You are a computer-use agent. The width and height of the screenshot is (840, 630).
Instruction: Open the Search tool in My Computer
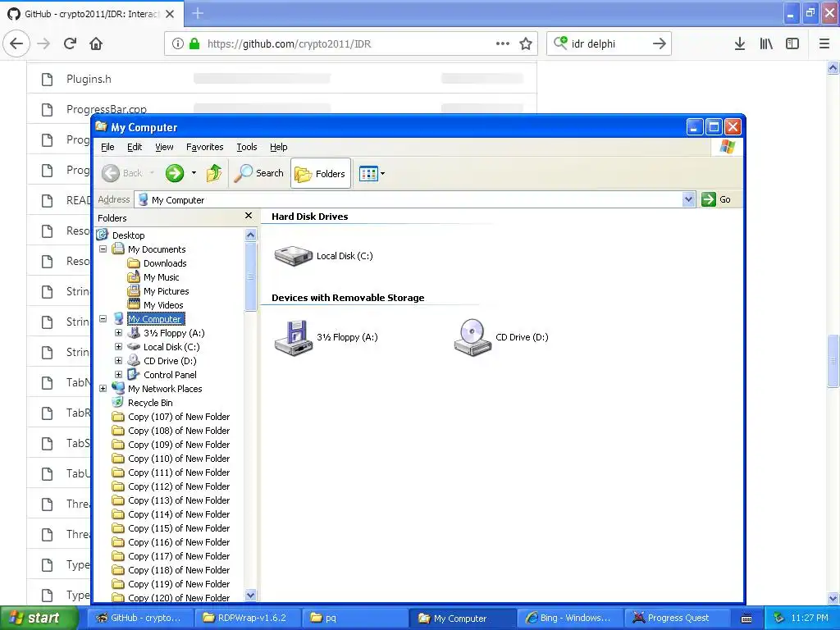(259, 173)
